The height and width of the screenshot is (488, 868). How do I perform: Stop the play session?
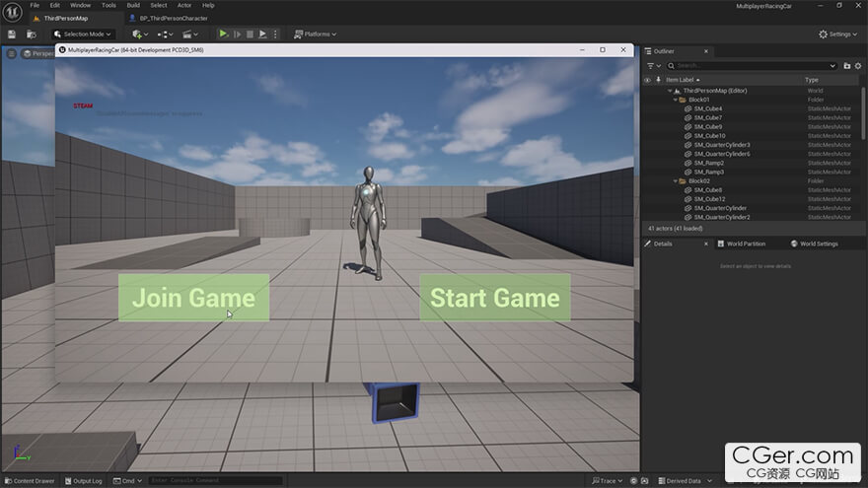click(250, 35)
